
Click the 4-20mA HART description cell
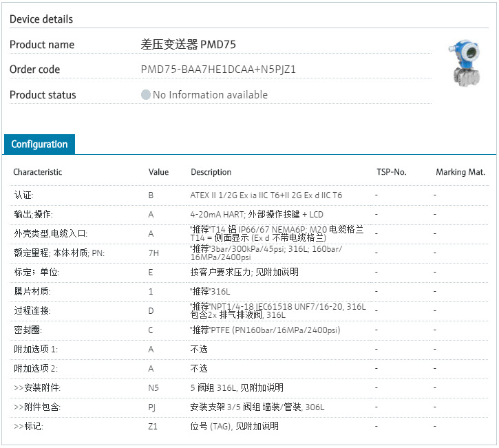(x=257, y=215)
